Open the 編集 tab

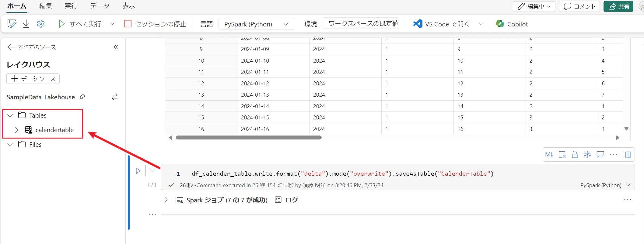46,6
